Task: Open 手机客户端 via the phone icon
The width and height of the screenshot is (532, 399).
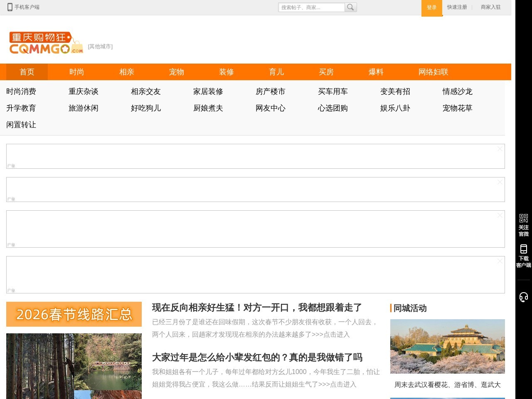Action: click(9, 7)
